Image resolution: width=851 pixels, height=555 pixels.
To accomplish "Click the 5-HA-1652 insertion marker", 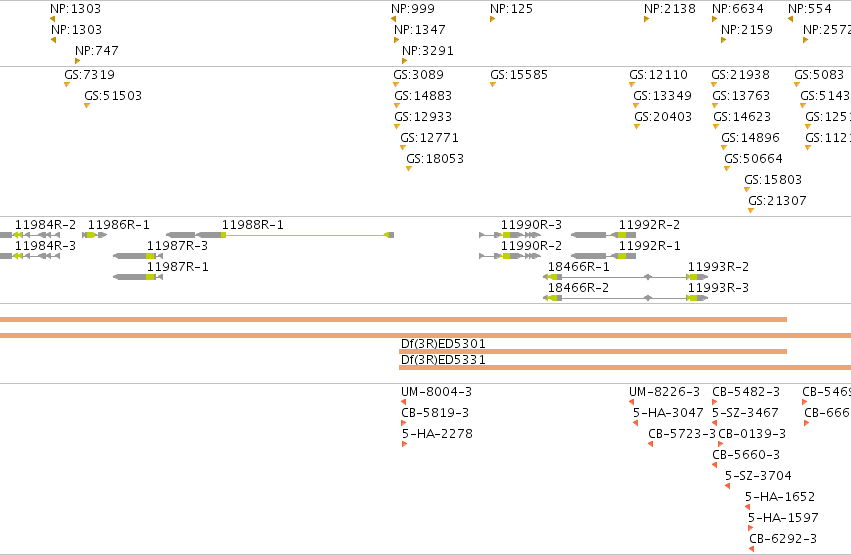I will [747, 507].
